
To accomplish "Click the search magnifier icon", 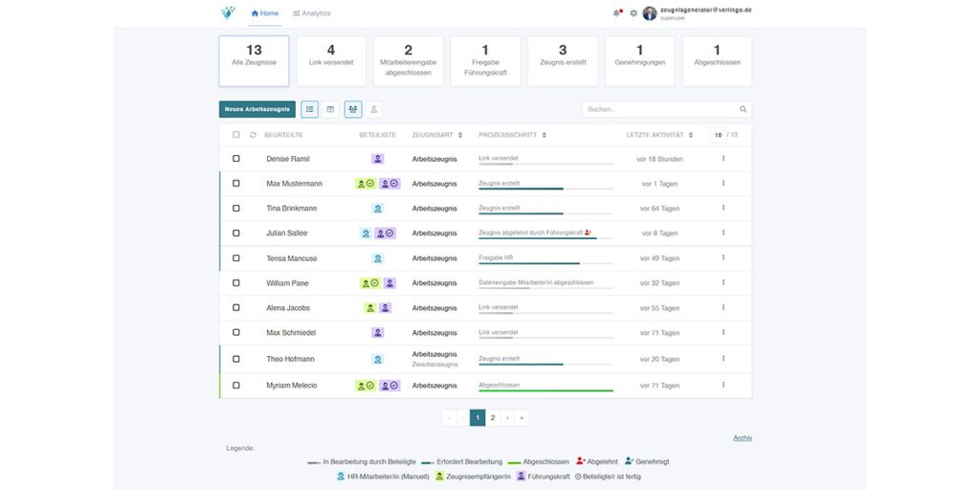I will [743, 109].
